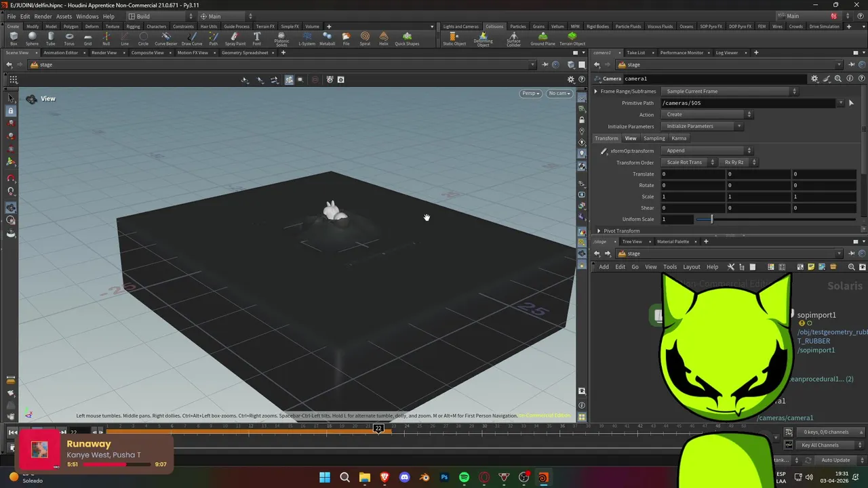Select the Torus shelf tool
This screenshot has height=488, width=868.
click(69, 39)
